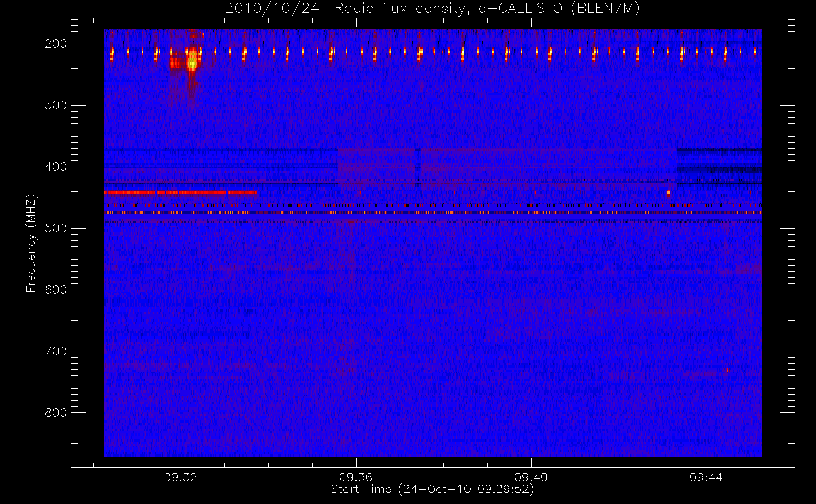Image resolution: width=816 pixels, height=504 pixels.
Task: Click the 'Frequency (MHz)' axis label
Action: [31, 243]
